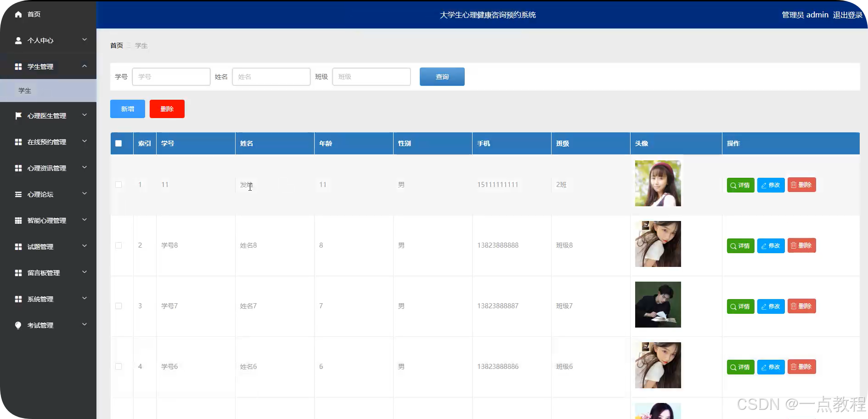
Task: Open the 首页 sidebar menu item
Action: 48,15
